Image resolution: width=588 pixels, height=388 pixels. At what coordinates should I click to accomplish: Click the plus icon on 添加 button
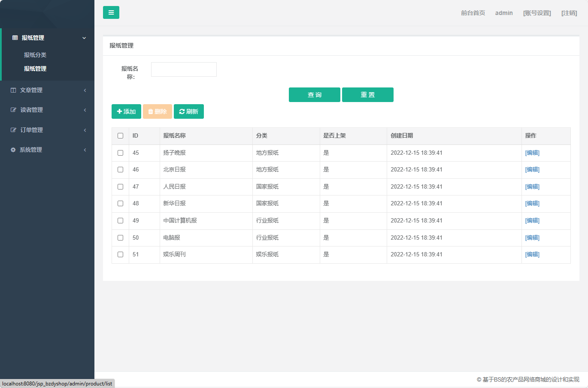coord(119,111)
